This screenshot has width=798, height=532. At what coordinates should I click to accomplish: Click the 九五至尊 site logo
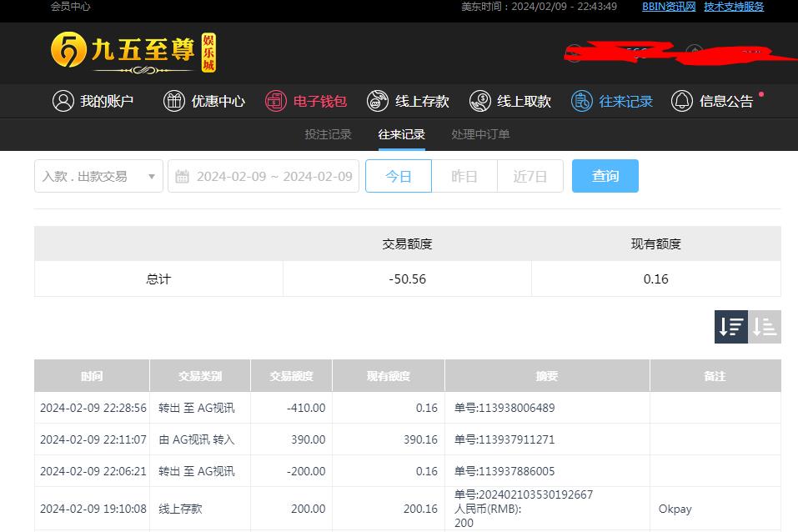coord(133,53)
